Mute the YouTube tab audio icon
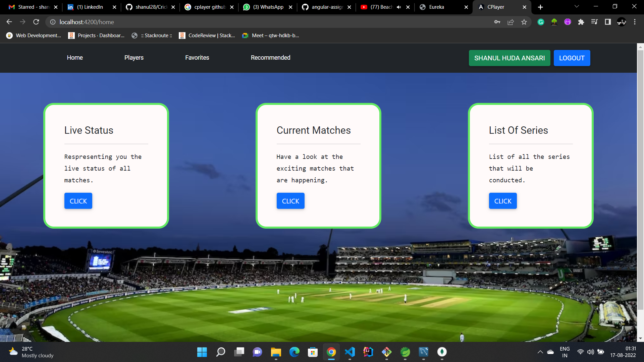 point(399,7)
